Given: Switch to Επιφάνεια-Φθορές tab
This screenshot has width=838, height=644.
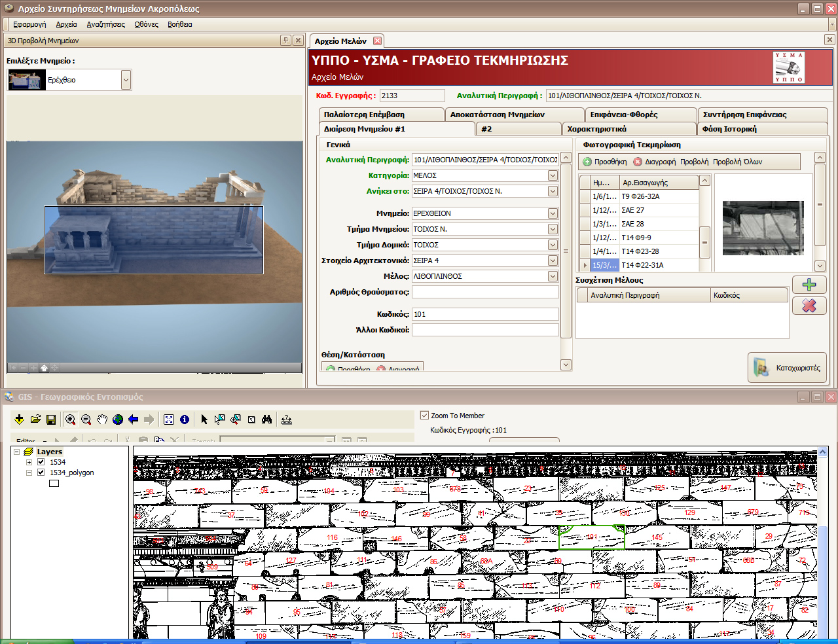Looking at the screenshot, I should click(x=640, y=115).
